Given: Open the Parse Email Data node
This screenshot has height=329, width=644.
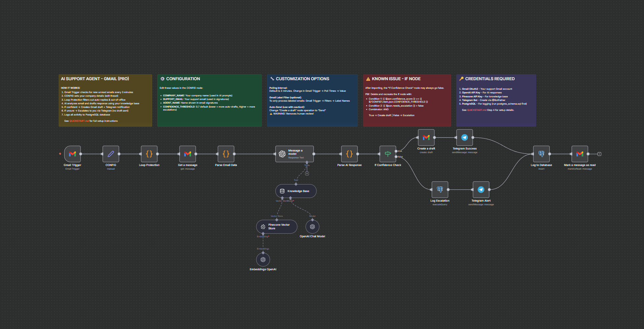Looking at the screenshot, I should (x=226, y=154).
